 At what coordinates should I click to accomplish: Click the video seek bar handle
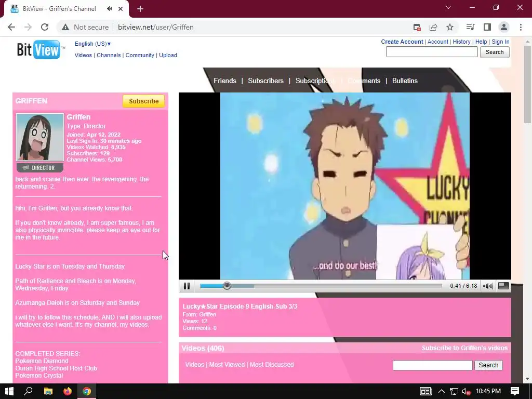pyautogui.click(x=227, y=286)
